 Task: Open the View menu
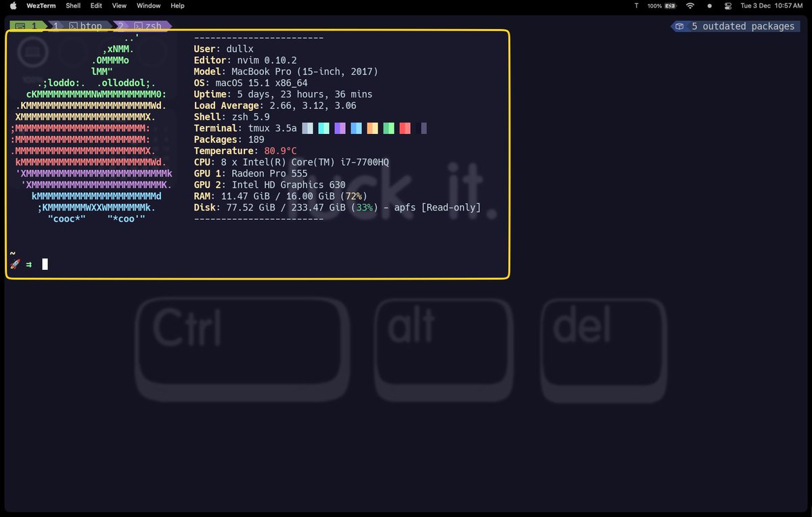119,5
